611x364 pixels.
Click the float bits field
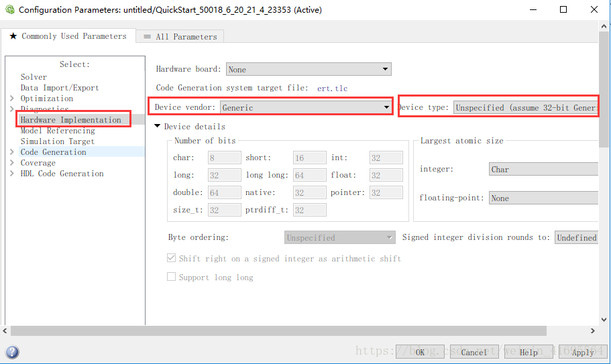[386, 175]
